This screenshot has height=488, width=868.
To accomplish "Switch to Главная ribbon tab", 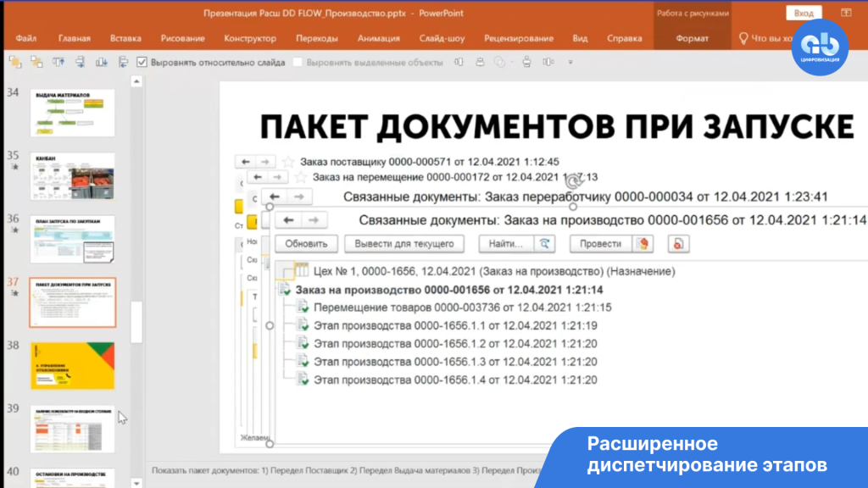I will [75, 38].
